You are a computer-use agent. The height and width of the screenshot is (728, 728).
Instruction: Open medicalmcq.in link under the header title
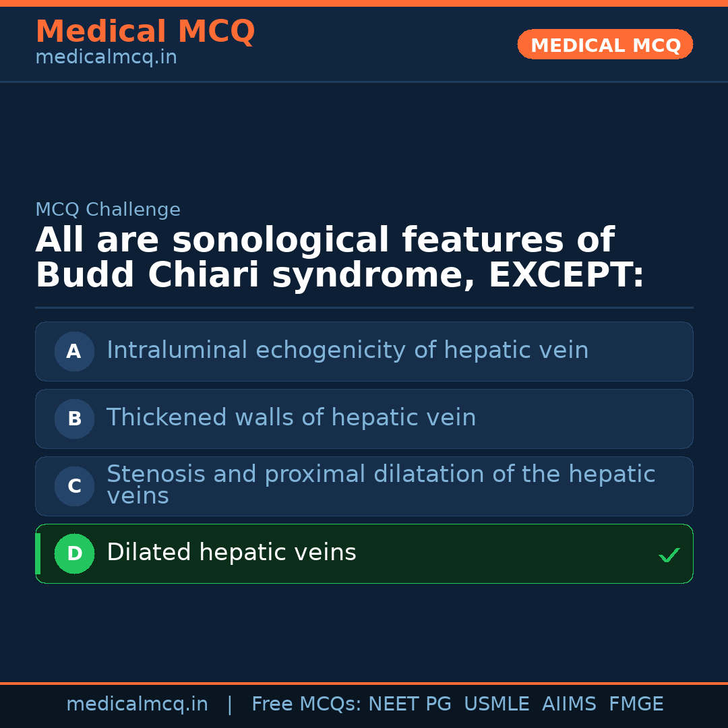106,58
